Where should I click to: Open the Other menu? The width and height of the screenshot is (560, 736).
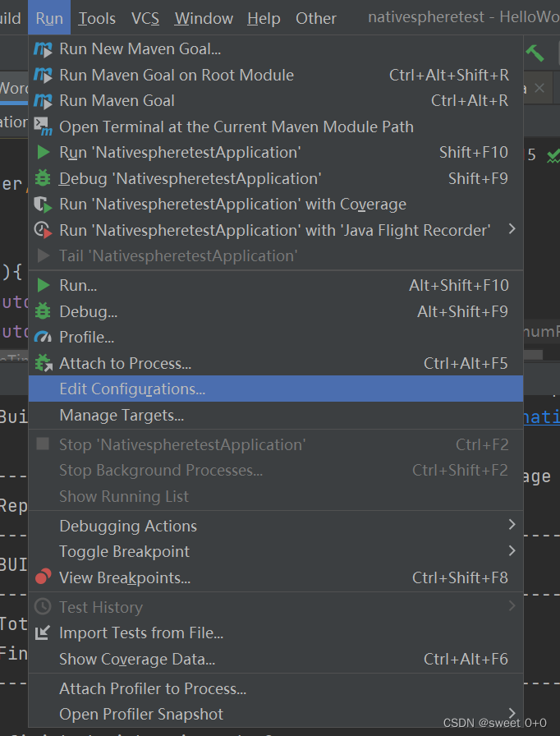315,18
